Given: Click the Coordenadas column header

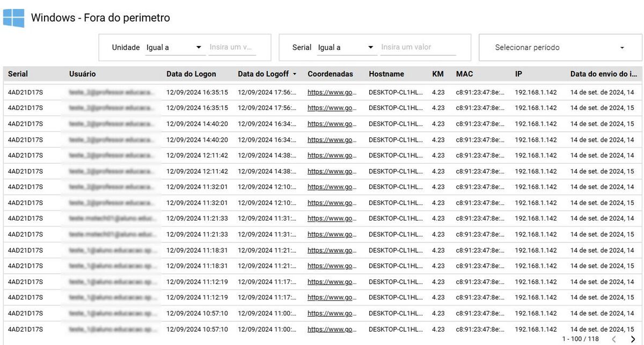Looking at the screenshot, I should click(x=330, y=74).
